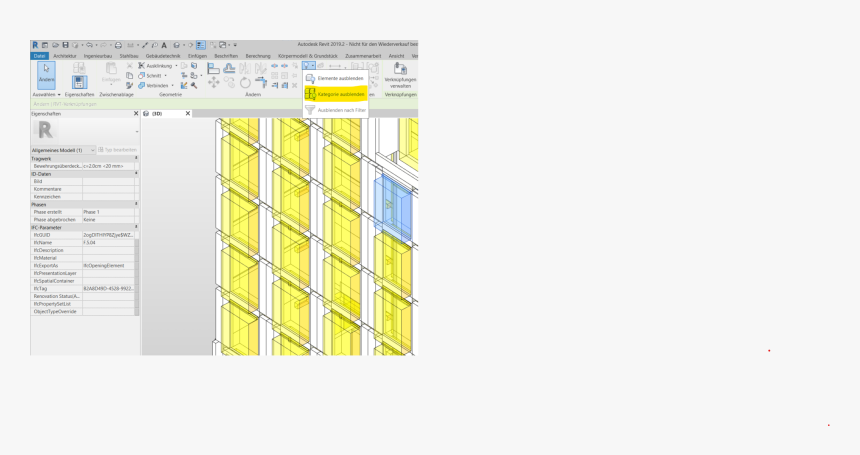Close the Eigenschaften palette
Viewport: 860px width, 455px height.
[x=136, y=113]
